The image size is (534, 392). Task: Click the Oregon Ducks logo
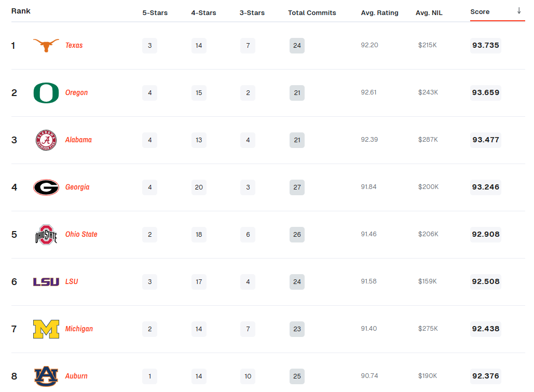point(46,93)
